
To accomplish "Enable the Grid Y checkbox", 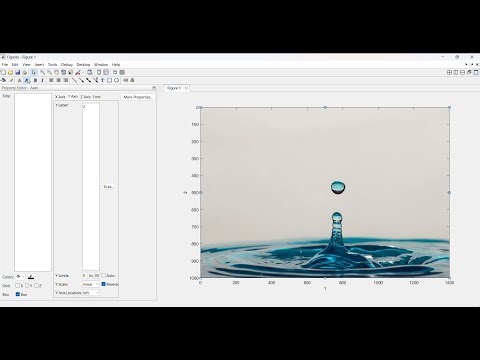I will click(x=27, y=286).
